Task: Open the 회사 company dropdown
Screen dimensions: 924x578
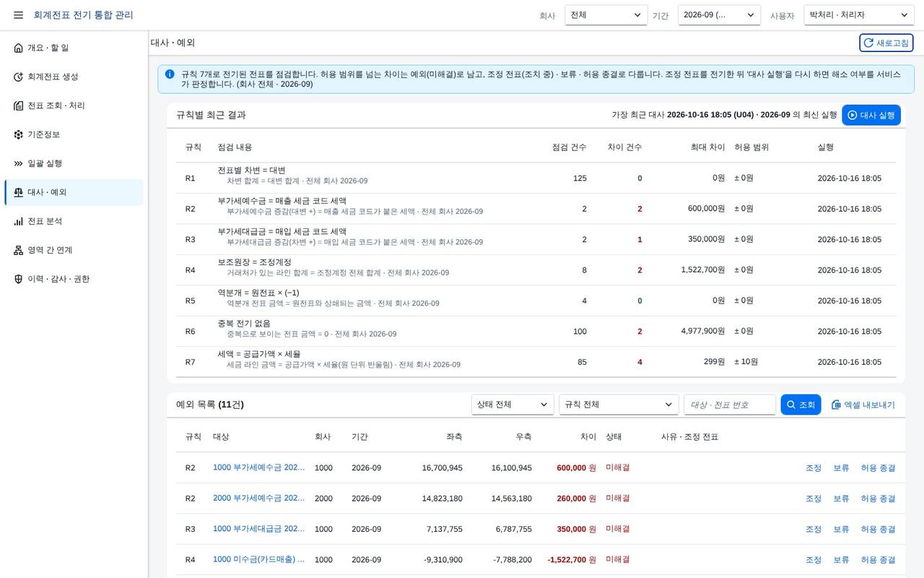Action: pyautogui.click(x=606, y=15)
